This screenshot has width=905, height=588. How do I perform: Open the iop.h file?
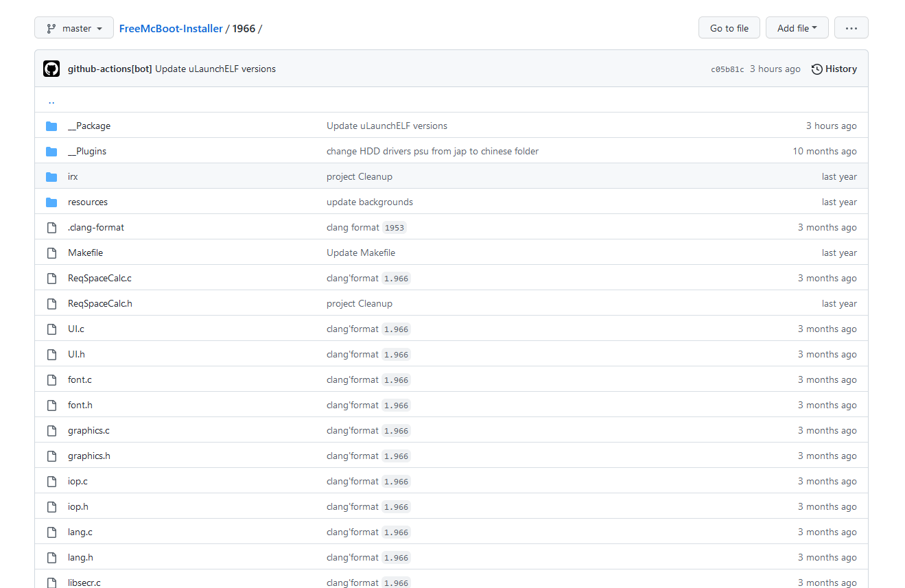pos(78,506)
